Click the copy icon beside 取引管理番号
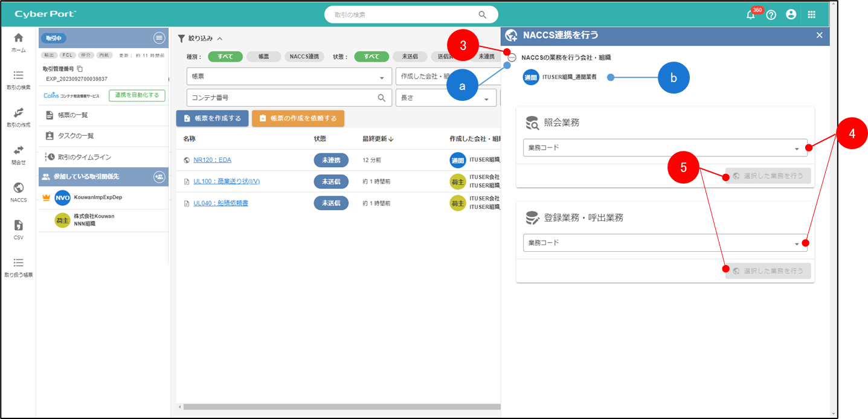 pyautogui.click(x=80, y=69)
